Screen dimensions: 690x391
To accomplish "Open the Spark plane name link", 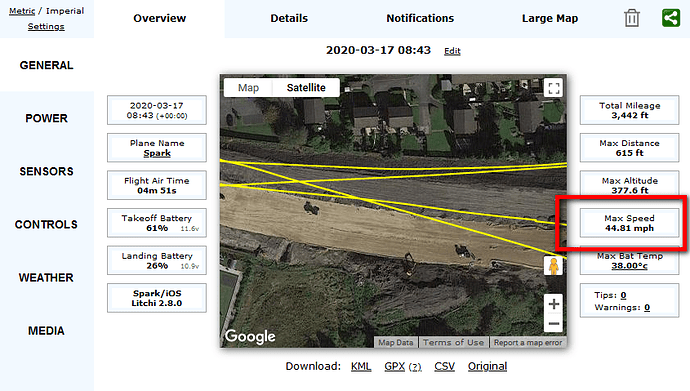I will 157,153.
